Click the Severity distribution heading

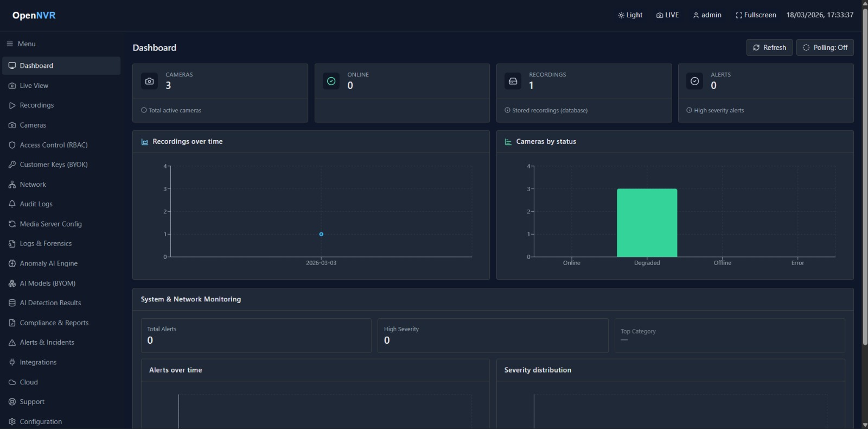click(538, 370)
